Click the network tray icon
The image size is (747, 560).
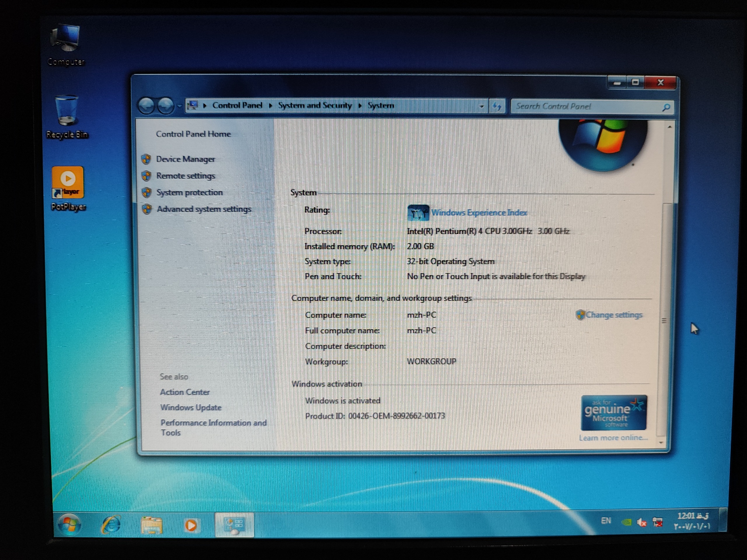coord(657,523)
